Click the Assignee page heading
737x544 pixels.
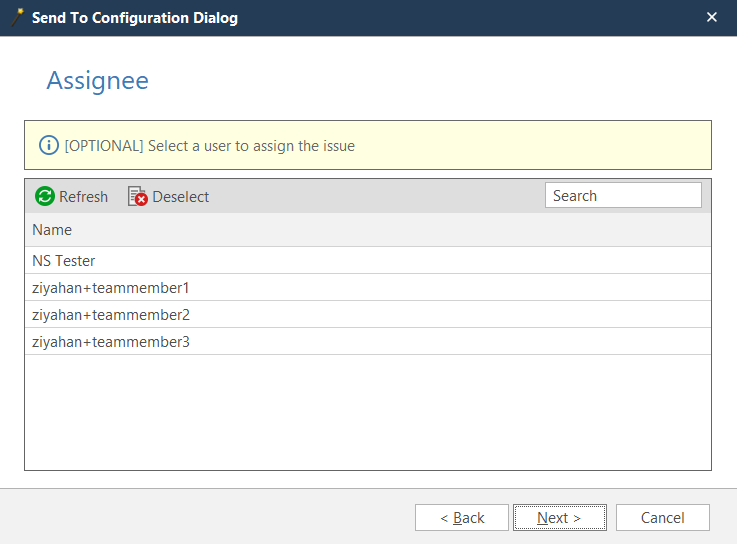click(x=97, y=81)
